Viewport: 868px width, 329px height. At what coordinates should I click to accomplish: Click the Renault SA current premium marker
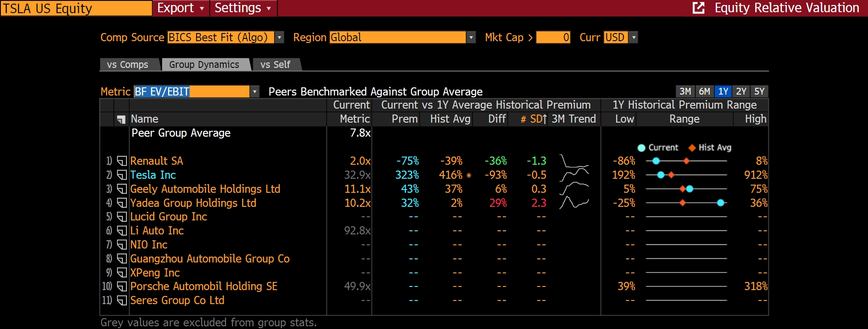point(656,161)
